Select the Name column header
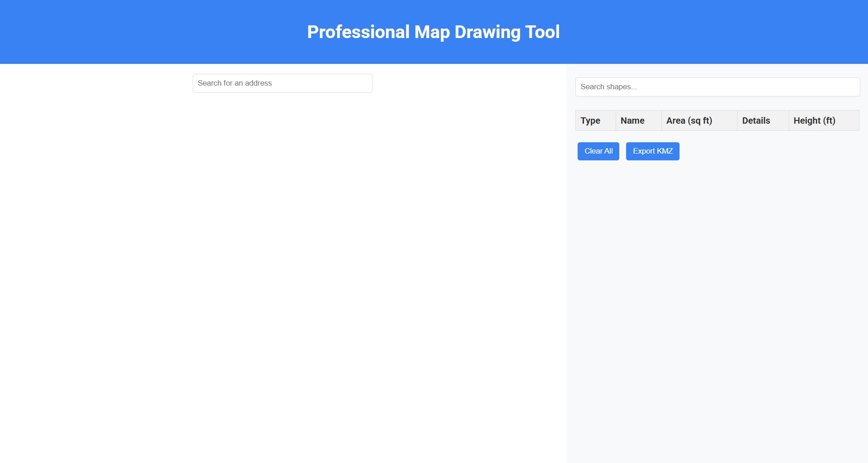Image resolution: width=868 pixels, height=463 pixels. tap(632, 121)
